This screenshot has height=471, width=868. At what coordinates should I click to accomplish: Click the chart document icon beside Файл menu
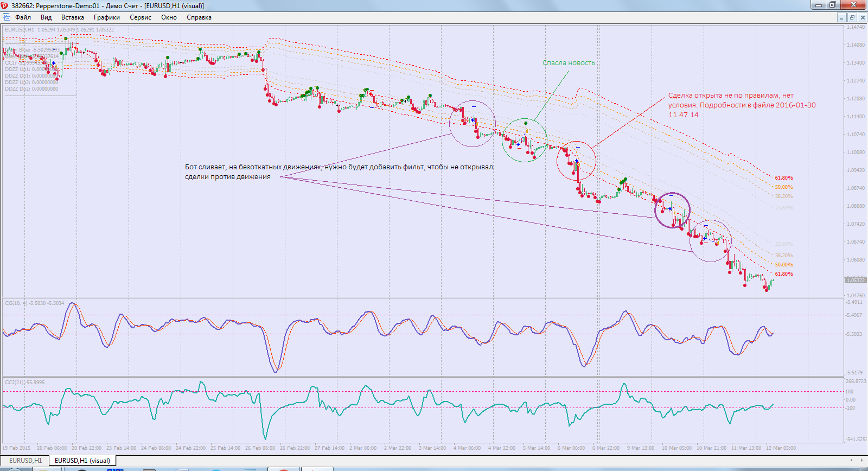(x=7, y=17)
